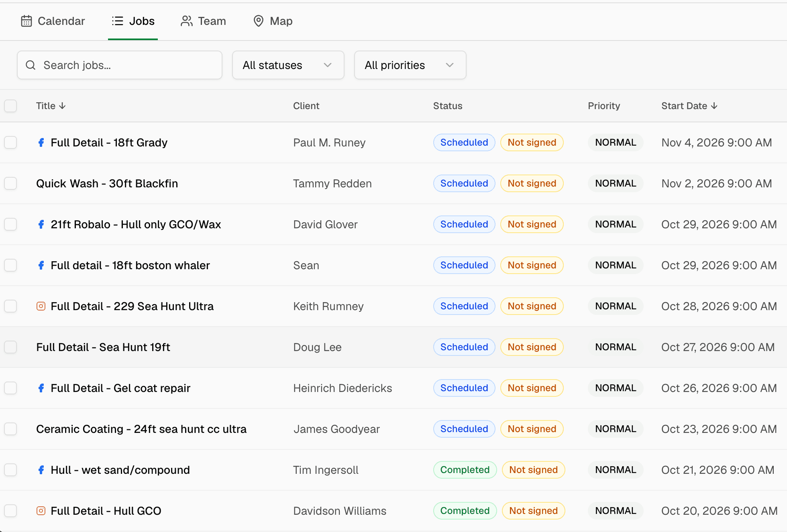The width and height of the screenshot is (787, 532).
Task: Click the map pin icon in the navigation
Action: 259,21
